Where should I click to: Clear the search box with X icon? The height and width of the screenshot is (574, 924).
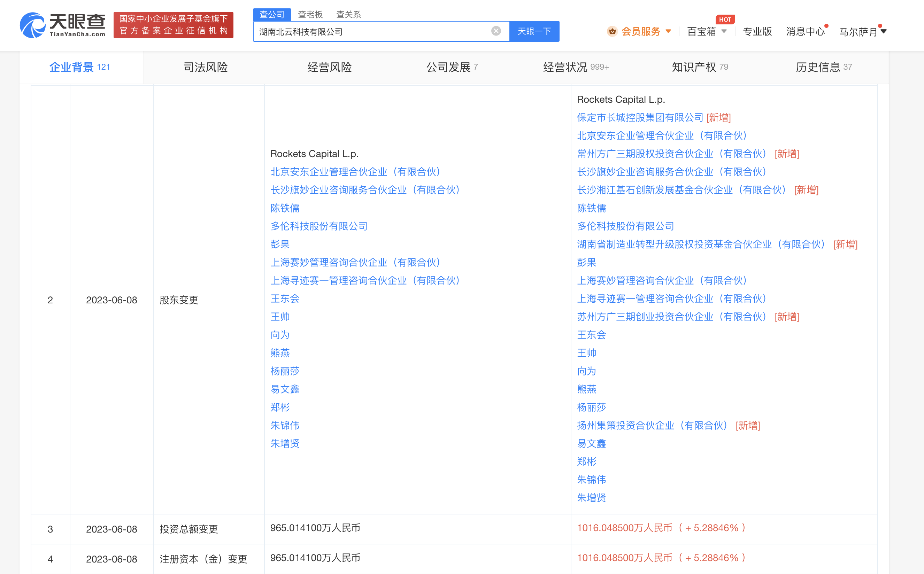pyautogui.click(x=495, y=31)
